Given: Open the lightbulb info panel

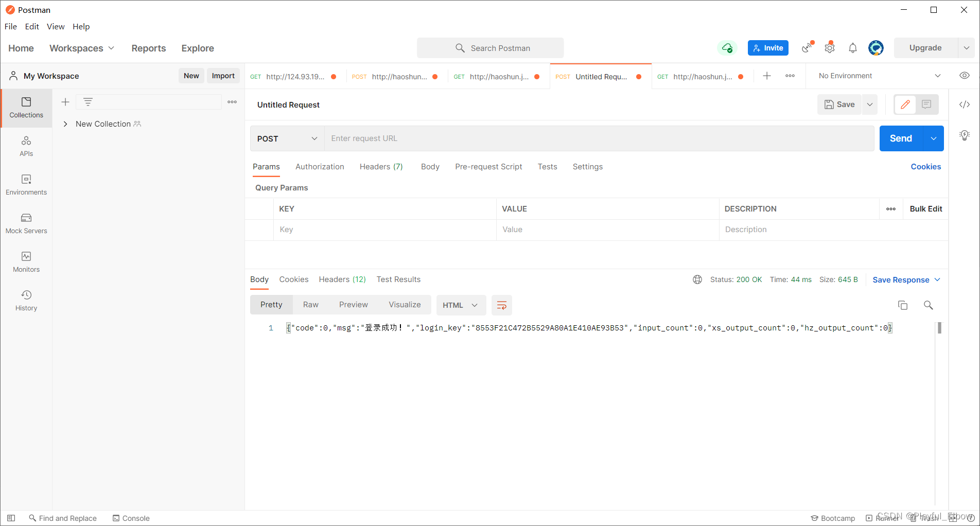Looking at the screenshot, I should [x=965, y=135].
